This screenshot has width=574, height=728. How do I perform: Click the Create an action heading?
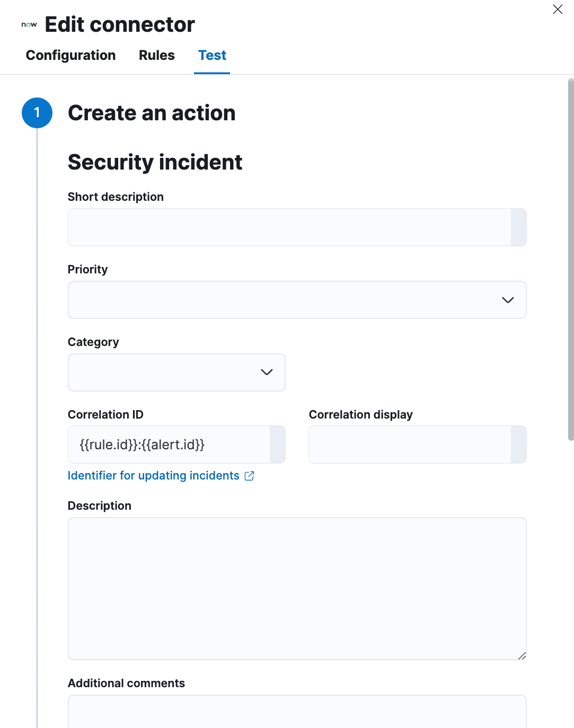(152, 113)
